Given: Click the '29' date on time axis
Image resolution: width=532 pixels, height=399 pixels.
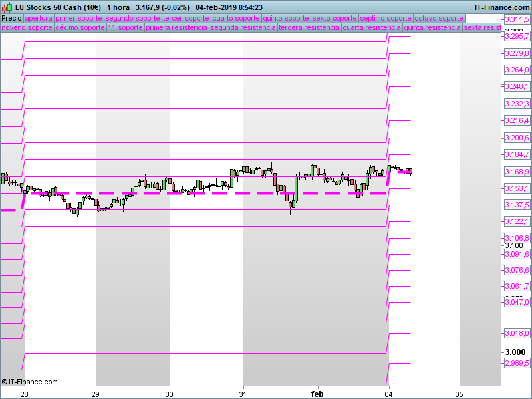Looking at the screenshot, I should pyautogui.click(x=96, y=393).
